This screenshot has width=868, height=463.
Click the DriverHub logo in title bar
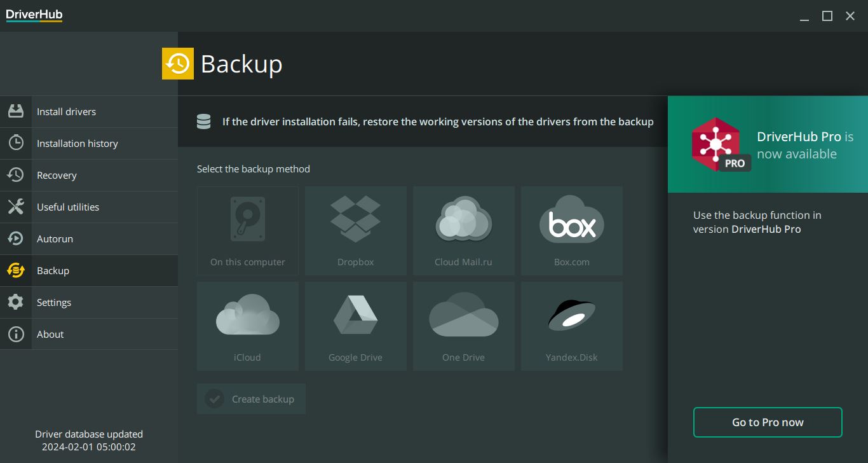pos(34,15)
